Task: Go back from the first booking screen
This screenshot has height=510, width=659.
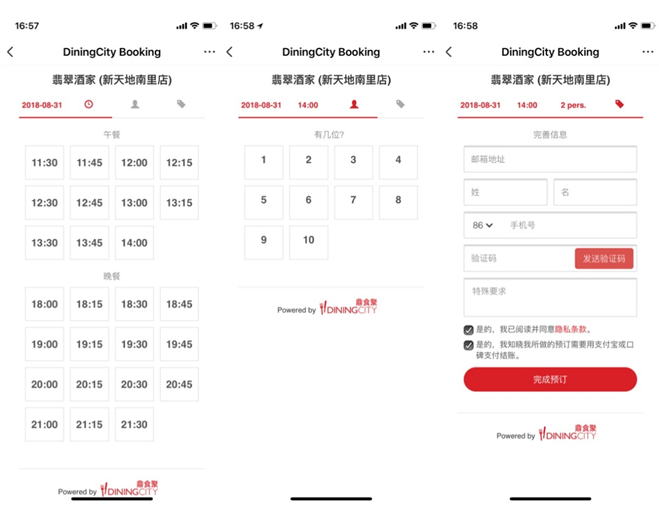Action: click(x=11, y=52)
